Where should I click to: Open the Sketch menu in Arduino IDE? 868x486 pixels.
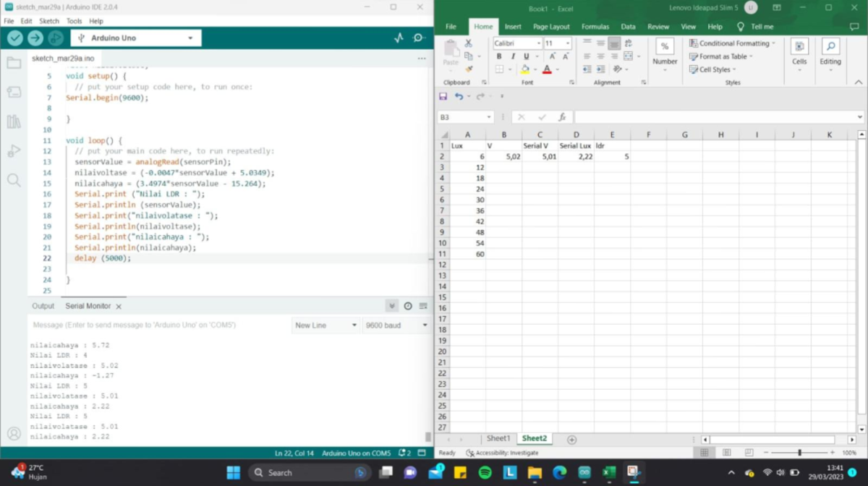[49, 21]
